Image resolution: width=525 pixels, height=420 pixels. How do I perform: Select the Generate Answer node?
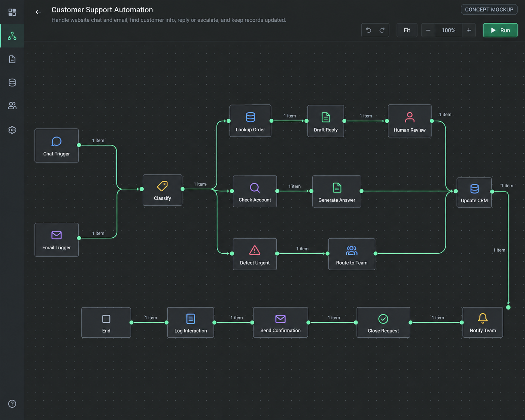tap(337, 191)
